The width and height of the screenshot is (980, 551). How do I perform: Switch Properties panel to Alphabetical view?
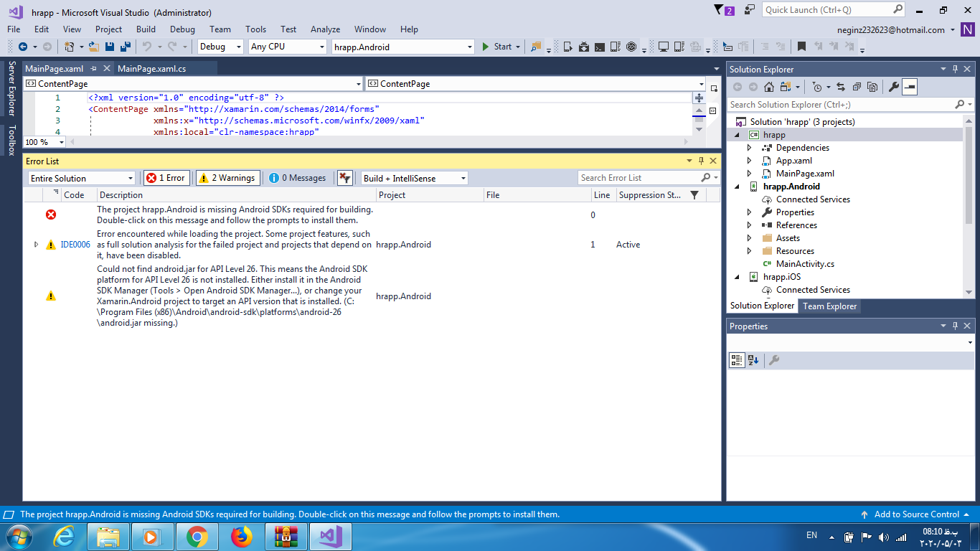click(753, 360)
